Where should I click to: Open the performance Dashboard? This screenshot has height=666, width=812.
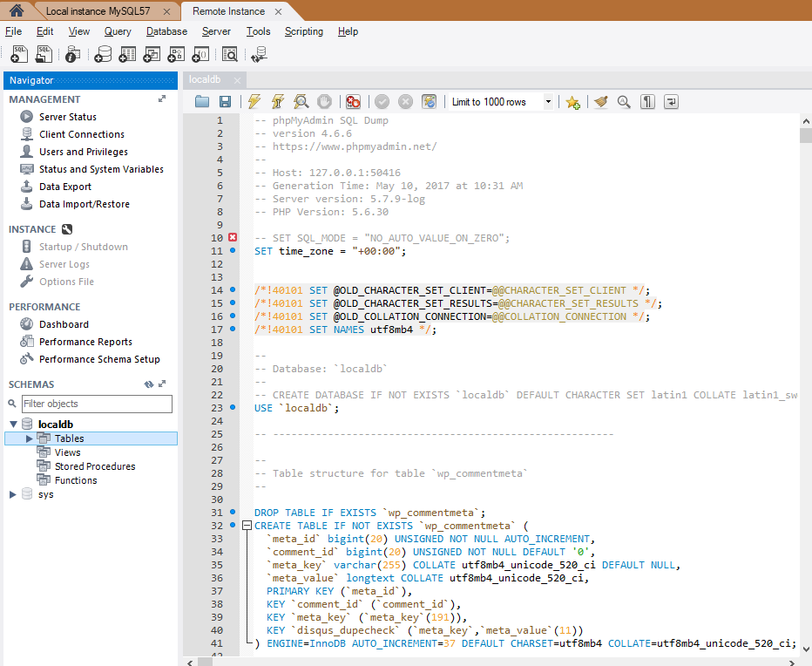(x=64, y=324)
